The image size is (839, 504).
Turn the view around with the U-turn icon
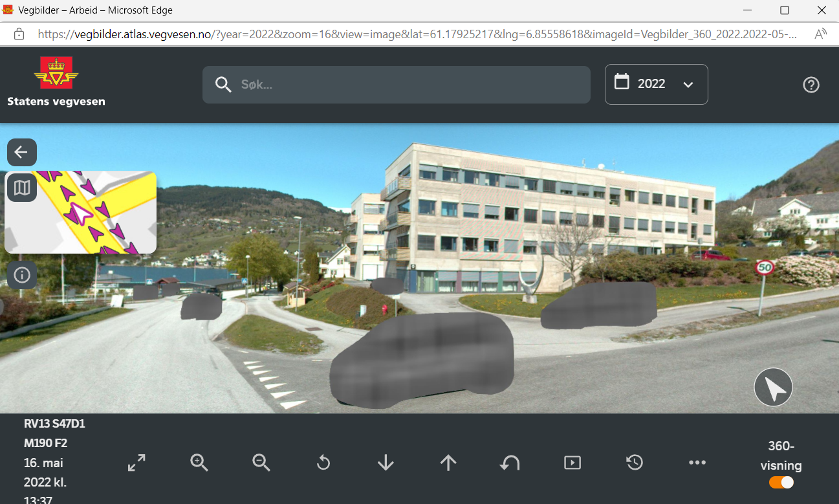point(510,462)
